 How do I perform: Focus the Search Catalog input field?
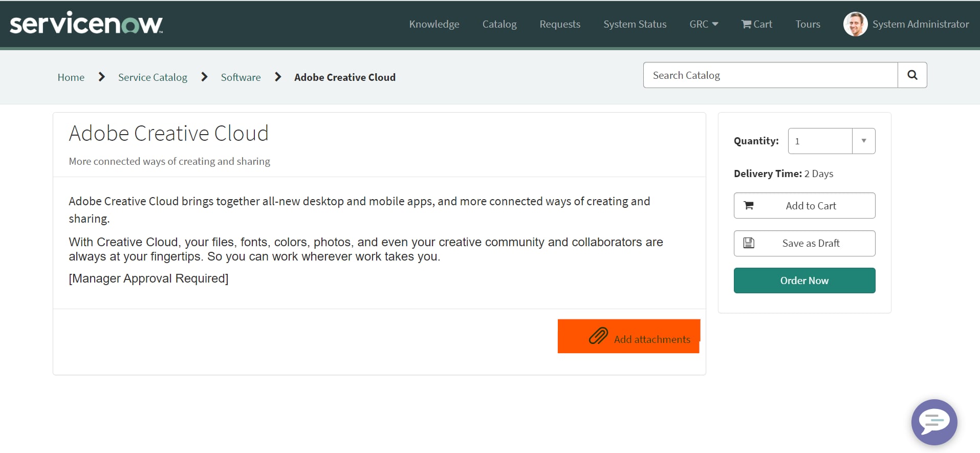pos(770,75)
